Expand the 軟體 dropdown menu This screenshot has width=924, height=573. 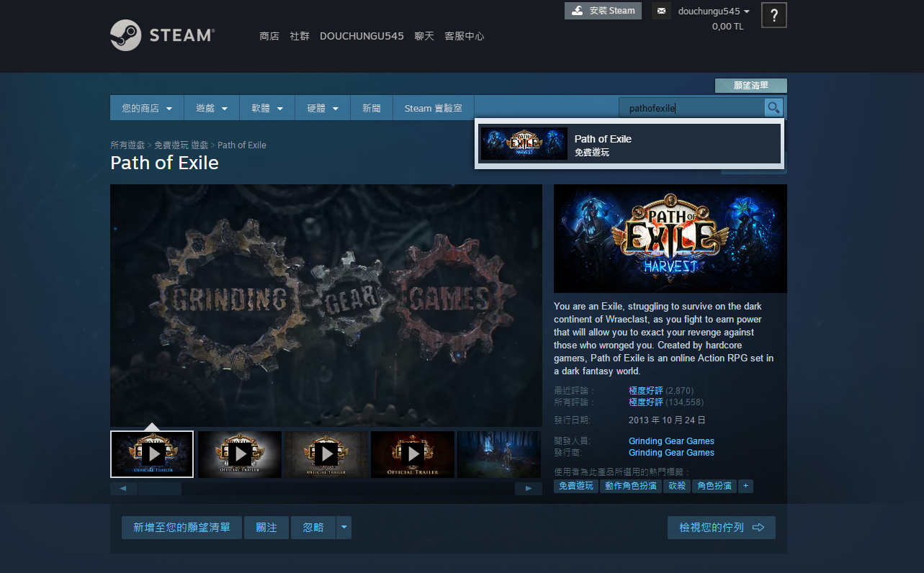click(x=267, y=108)
